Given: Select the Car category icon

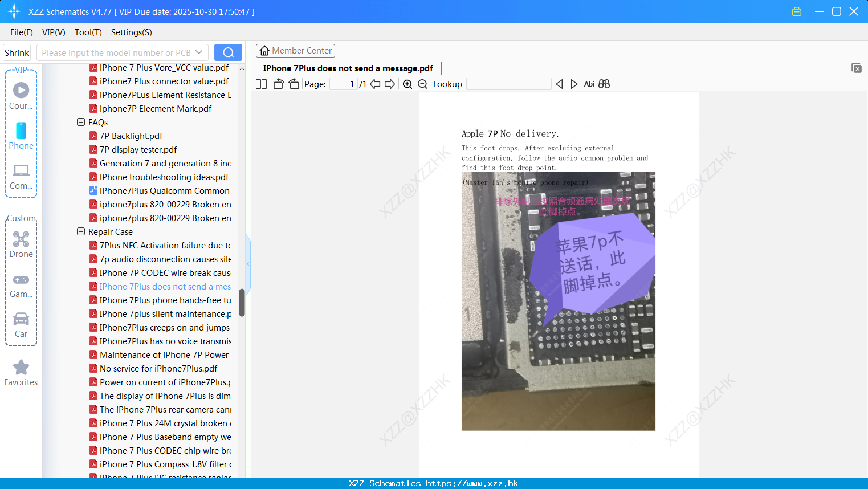Looking at the screenshot, I should (x=21, y=325).
